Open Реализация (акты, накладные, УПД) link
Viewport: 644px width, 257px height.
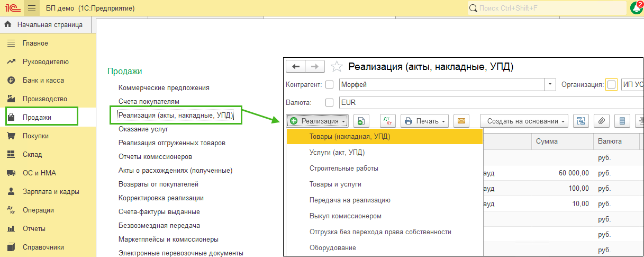176,114
